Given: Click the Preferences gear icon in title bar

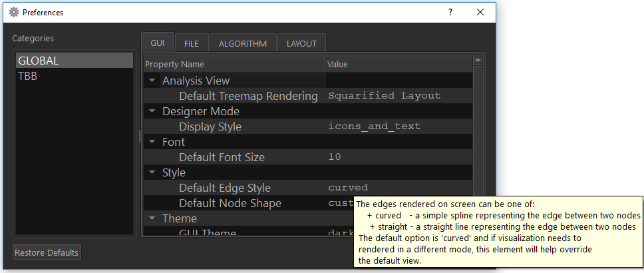Looking at the screenshot, I should (x=13, y=12).
